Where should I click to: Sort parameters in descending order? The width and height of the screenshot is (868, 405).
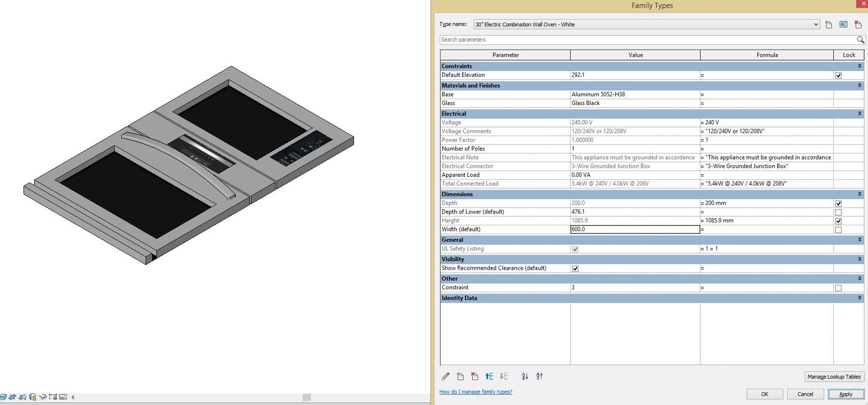click(x=539, y=376)
